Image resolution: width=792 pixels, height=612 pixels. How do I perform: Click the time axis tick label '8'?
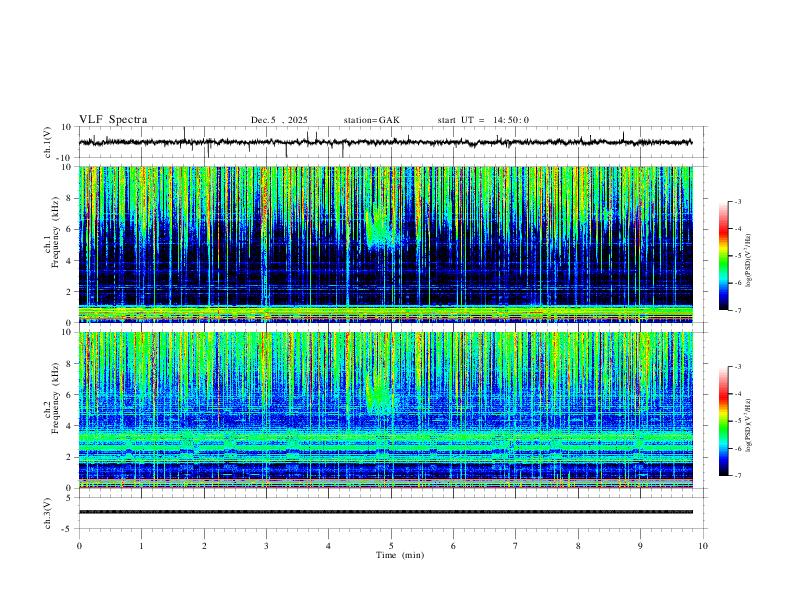[x=578, y=546]
